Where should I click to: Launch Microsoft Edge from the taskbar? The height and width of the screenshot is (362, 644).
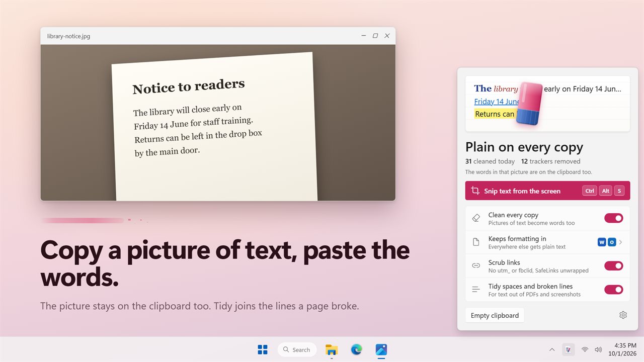click(356, 349)
